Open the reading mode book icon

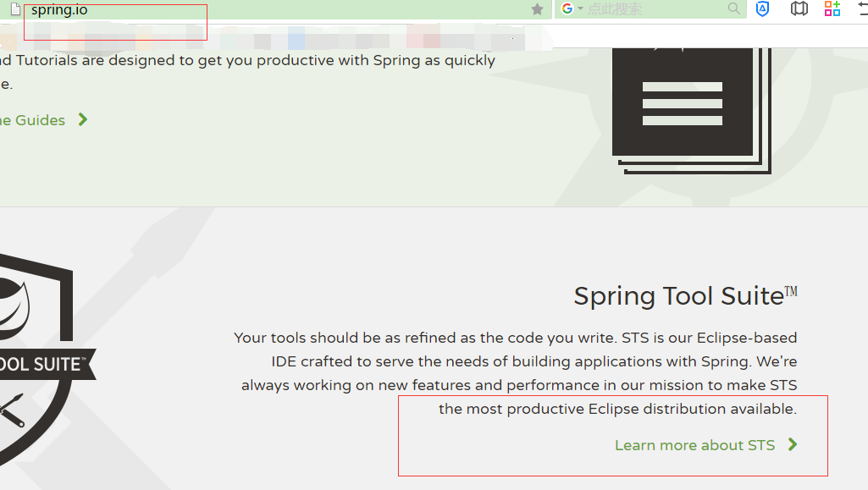(x=799, y=8)
